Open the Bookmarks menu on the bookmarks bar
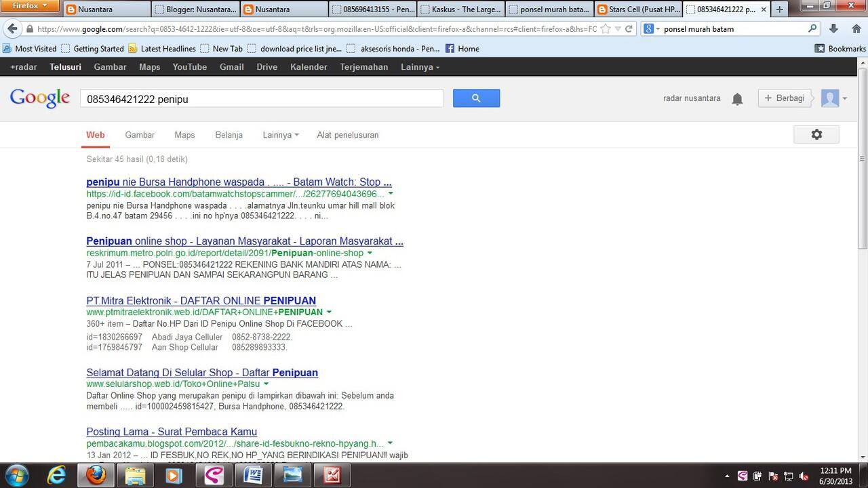 (840, 49)
